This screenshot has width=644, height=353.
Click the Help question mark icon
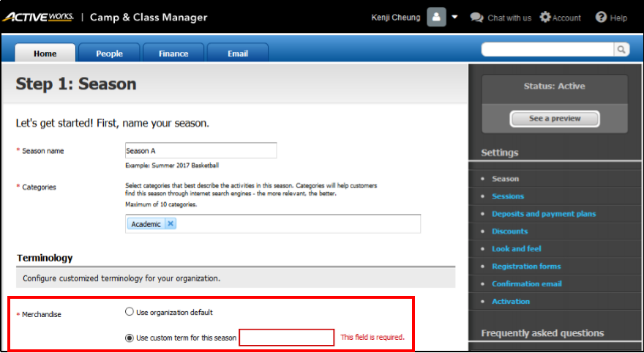tap(601, 18)
